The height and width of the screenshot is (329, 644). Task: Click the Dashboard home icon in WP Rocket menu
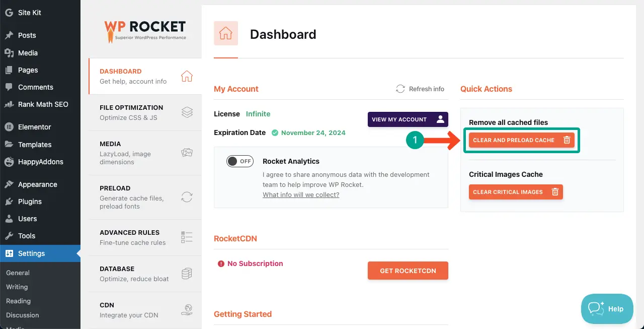pyautogui.click(x=187, y=76)
